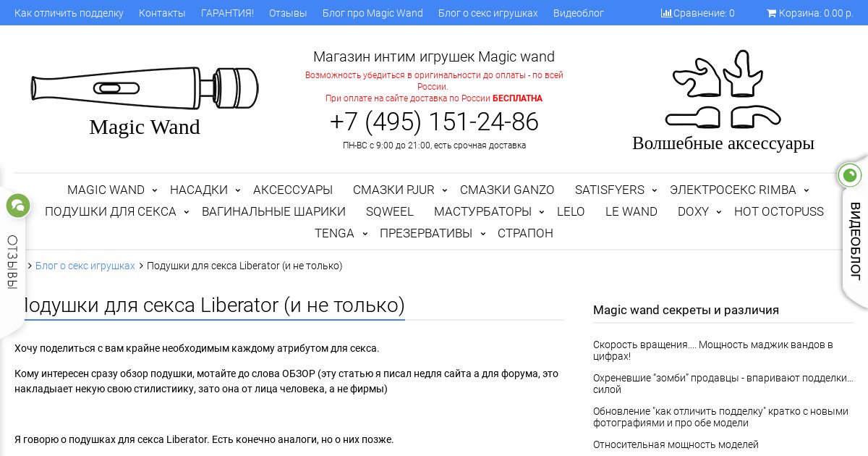
Task: Open the СТРАПОН menu item
Action: tap(525, 233)
